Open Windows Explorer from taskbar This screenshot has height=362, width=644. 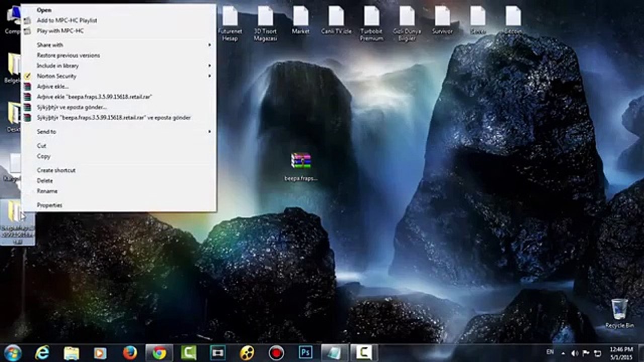click(71, 353)
